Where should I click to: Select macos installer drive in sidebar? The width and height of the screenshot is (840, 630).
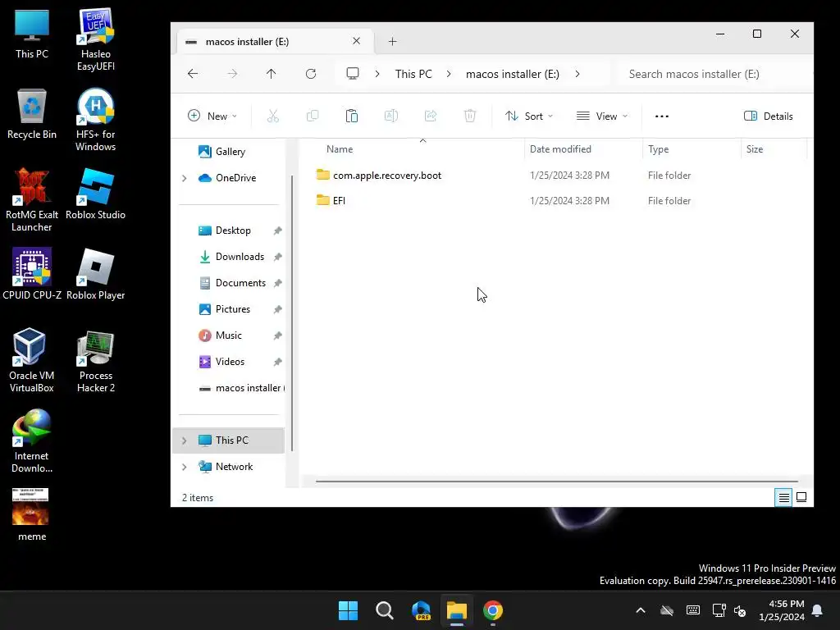[x=241, y=388]
